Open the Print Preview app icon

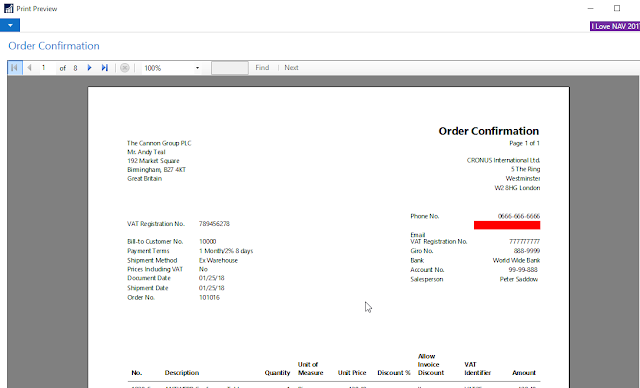9,8
